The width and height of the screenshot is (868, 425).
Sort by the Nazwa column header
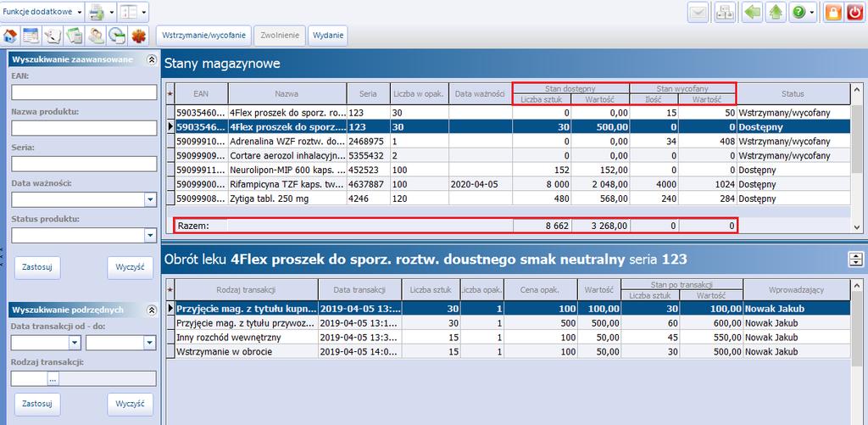point(287,93)
